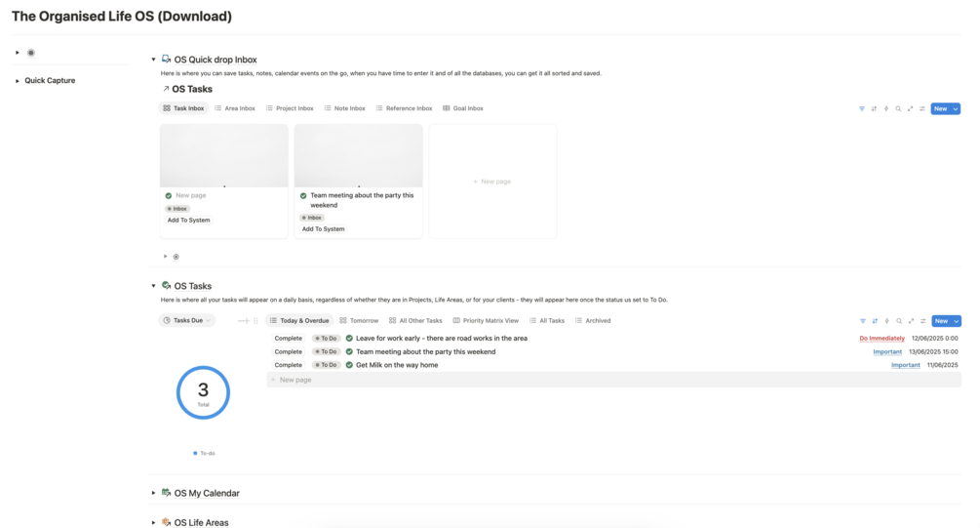Click Complete for Leave for work early

288,338
